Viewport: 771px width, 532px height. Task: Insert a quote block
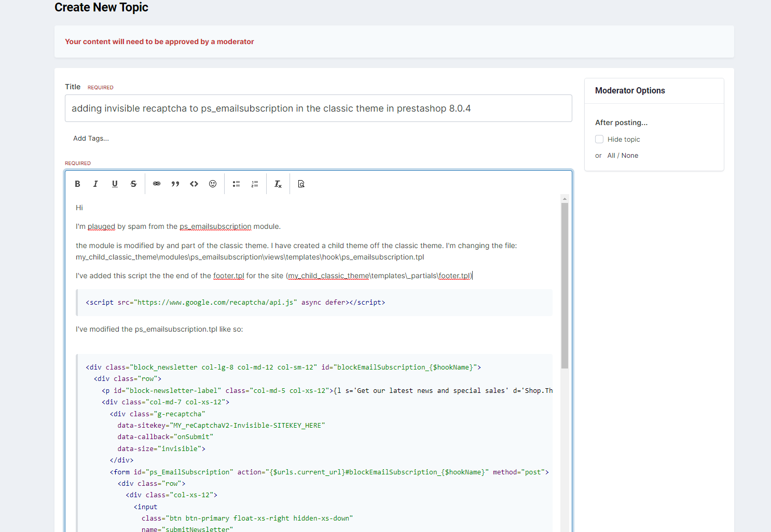pyautogui.click(x=175, y=184)
